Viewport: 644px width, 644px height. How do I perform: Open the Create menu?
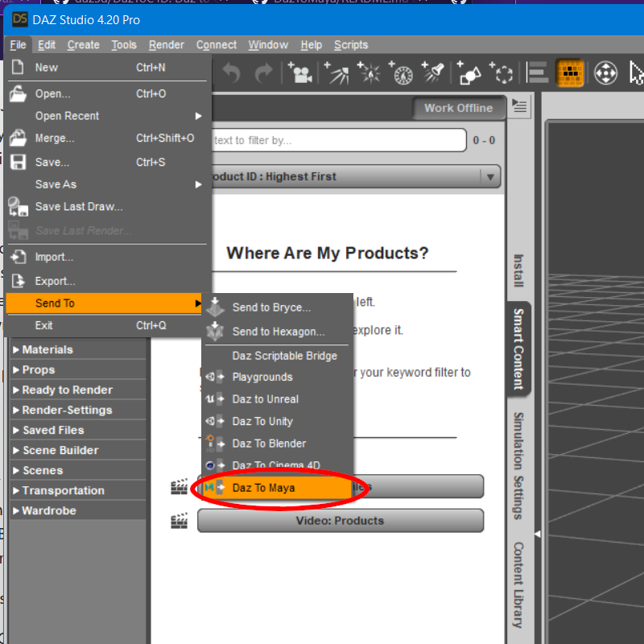pyautogui.click(x=84, y=45)
